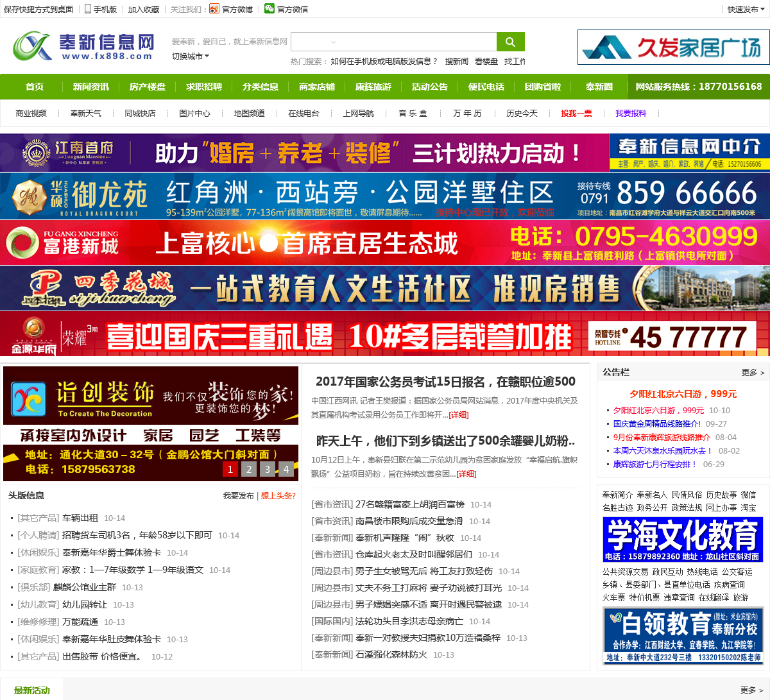Open the 在线电台 sub-navigation link
Image resolution: width=770 pixels, height=700 pixels.
[x=304, y=113]
